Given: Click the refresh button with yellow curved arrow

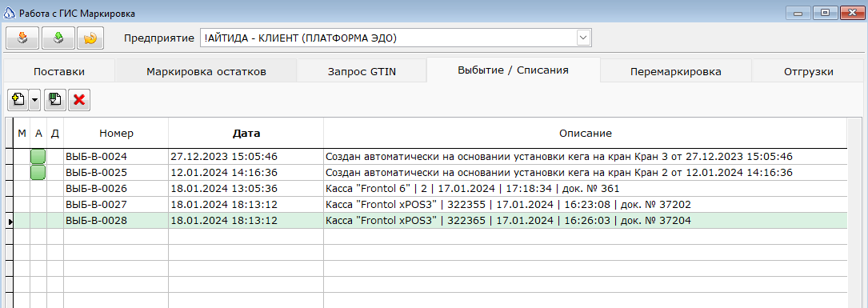Looking at the screenshot, I should (x=90, y=38).
